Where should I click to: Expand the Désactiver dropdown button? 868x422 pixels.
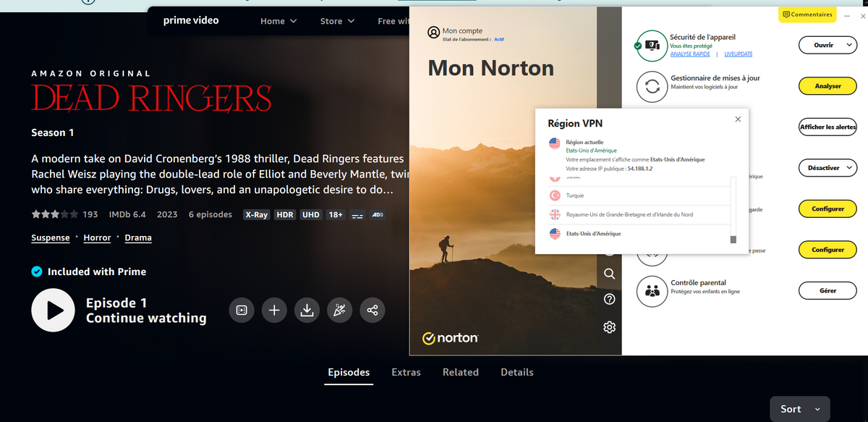(827, 168)
